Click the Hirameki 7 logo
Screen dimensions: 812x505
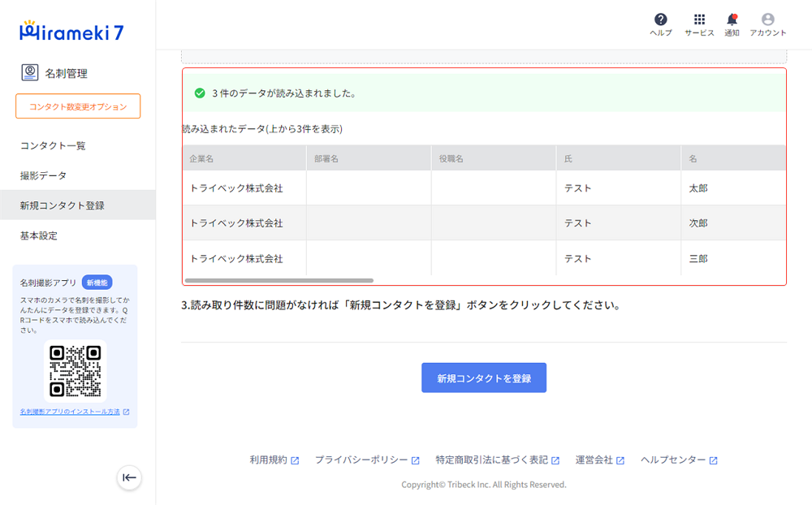[x=71, y=31]
